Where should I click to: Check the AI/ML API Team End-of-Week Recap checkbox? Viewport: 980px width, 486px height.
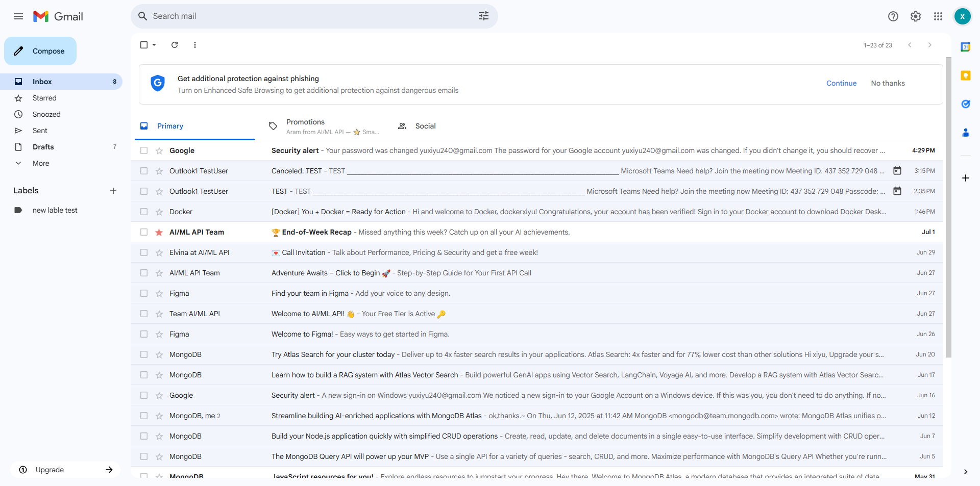click(144, 232)
